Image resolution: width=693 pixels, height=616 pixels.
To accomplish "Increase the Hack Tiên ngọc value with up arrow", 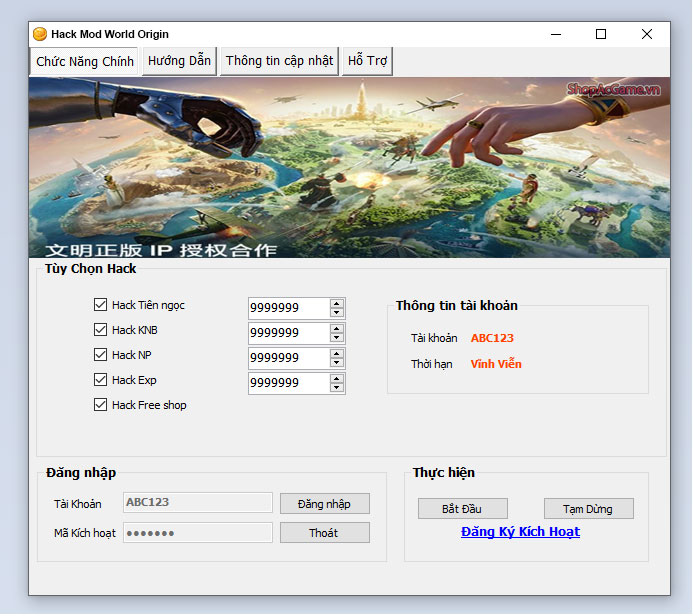I will 336,304.
